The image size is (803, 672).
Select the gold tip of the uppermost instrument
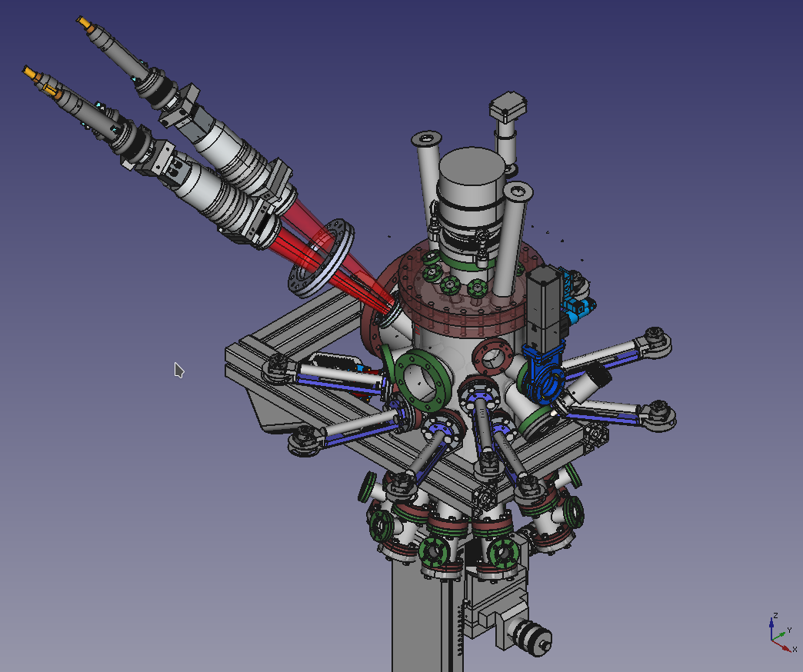[x=86, y=24]
